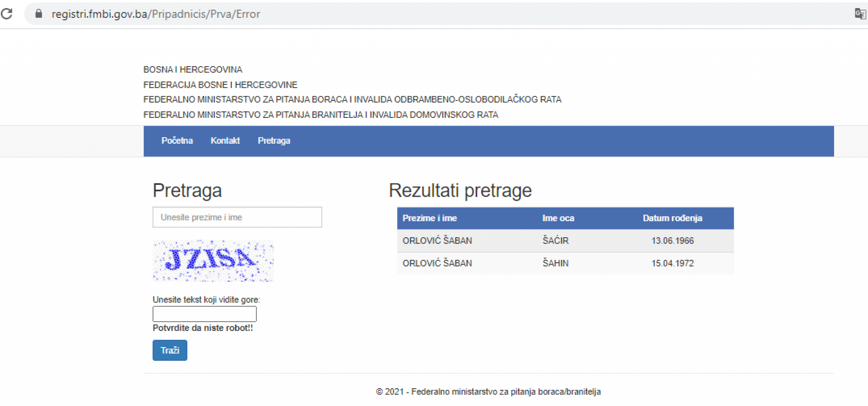Click the browser reload icon

[6, 14]
